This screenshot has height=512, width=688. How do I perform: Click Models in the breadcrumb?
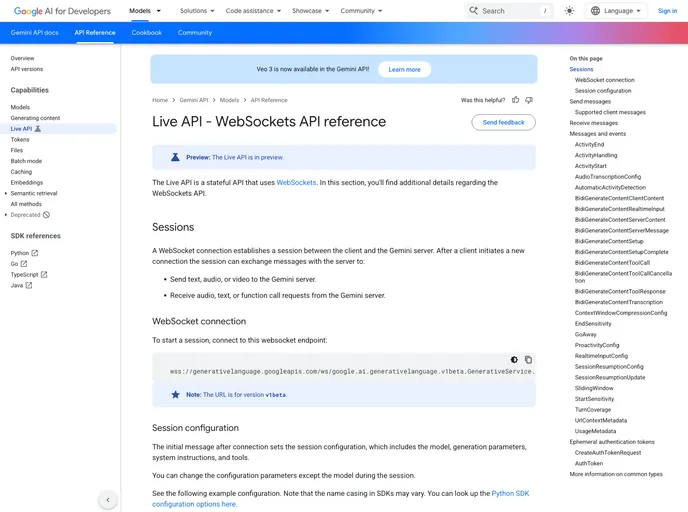click(229, 100)
